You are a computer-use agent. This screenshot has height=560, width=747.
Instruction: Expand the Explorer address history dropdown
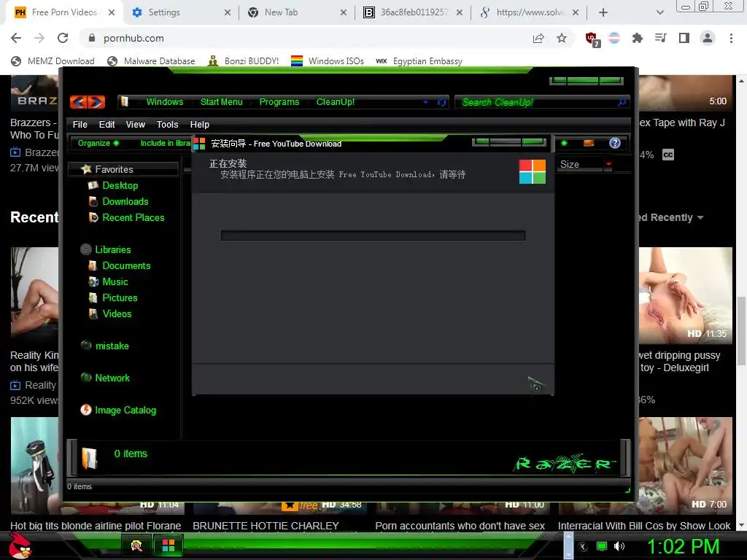[425, 102]
